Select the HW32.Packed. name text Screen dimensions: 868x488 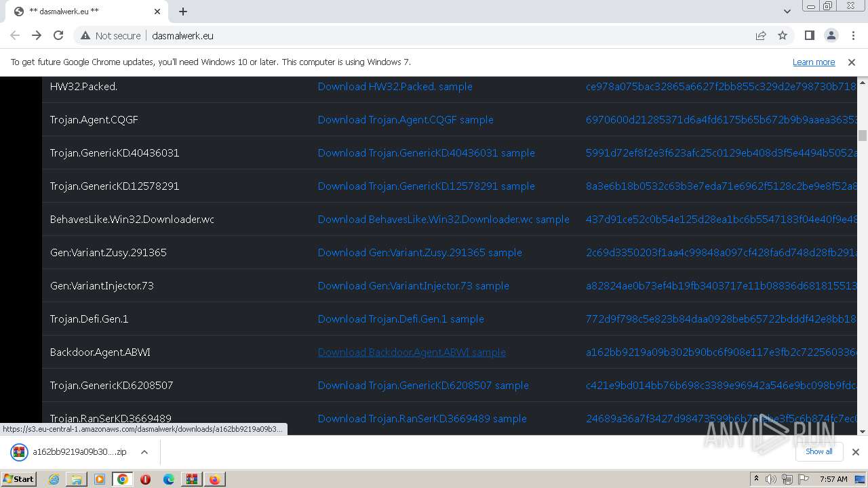pos(83,86)
